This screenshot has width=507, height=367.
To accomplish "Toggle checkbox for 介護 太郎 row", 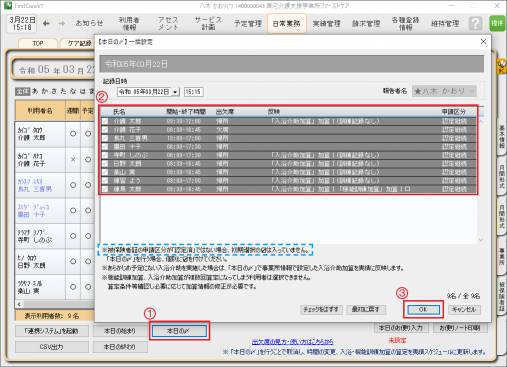I will pyautogui.click(x=105, y=121).
